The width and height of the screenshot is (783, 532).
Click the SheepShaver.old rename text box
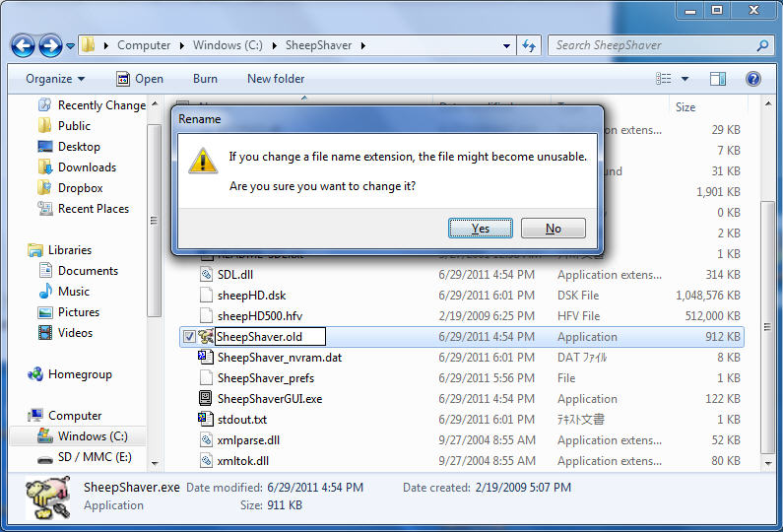coord(270,337)
